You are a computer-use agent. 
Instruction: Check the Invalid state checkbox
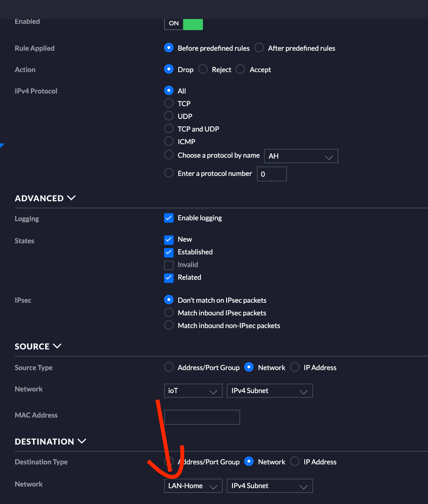pyautogui.click(x=169, y=265)
